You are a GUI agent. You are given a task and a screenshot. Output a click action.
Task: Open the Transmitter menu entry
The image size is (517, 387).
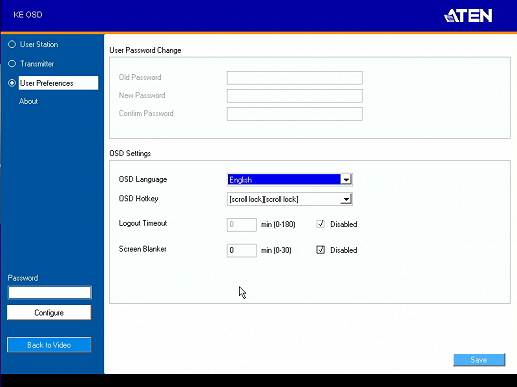37,63
